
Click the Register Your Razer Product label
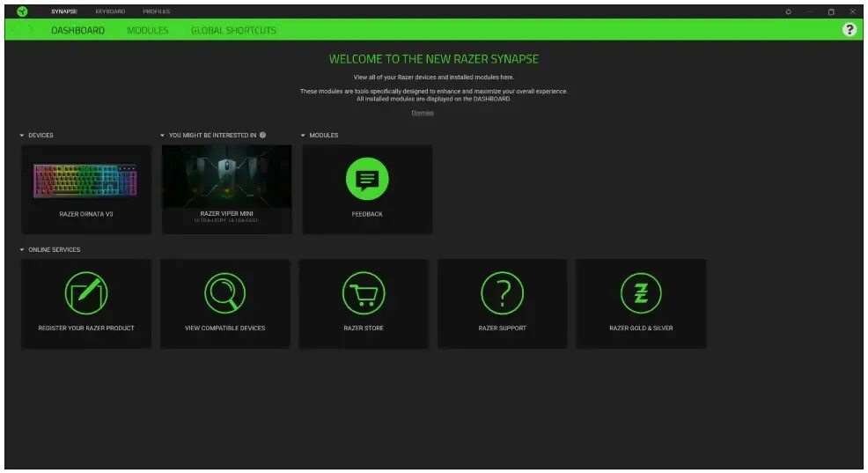click(x=85, y=329)
